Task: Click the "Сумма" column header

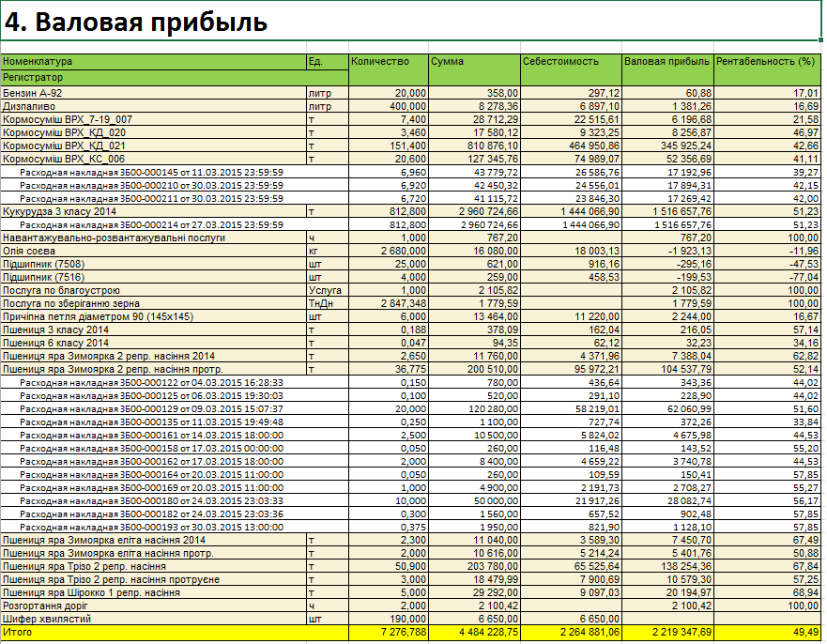Action: 447,62
